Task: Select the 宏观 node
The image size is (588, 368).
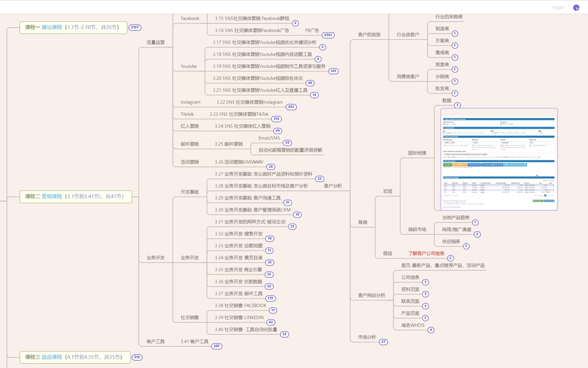Action: [388, 191]
